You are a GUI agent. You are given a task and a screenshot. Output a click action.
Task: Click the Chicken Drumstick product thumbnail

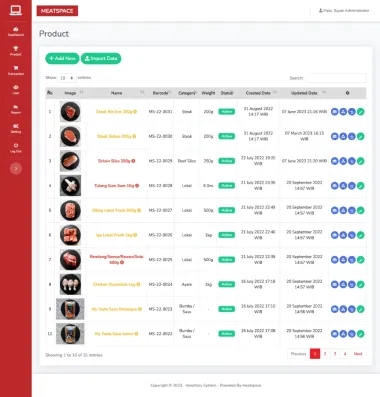[70, 284]
